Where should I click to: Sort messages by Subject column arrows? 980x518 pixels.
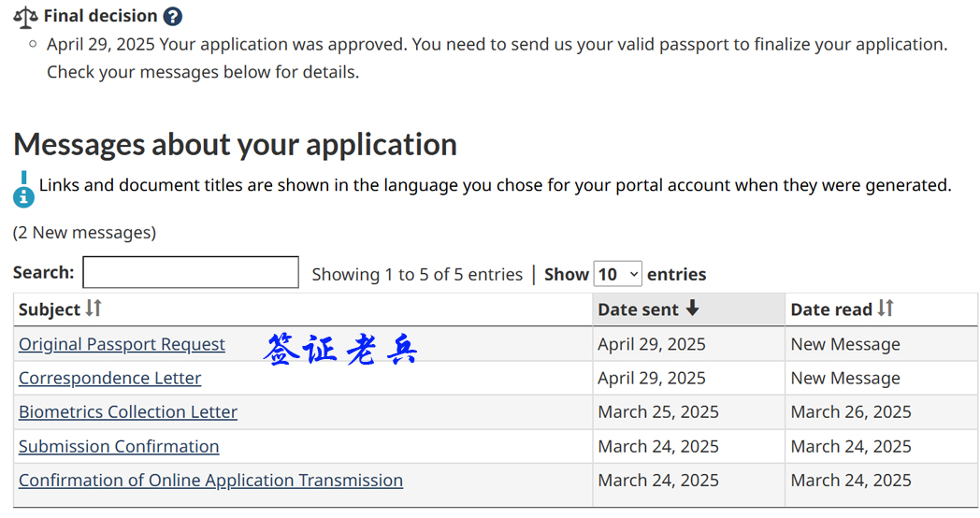click(94, 308)
